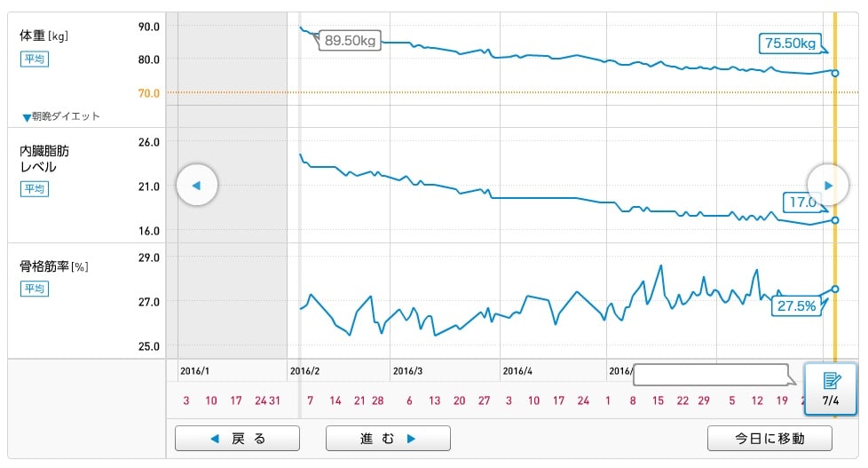The image size is (868, 468).
Task: Click the skeletal muscle rate data point marker
Action: (x=835, y=289)
